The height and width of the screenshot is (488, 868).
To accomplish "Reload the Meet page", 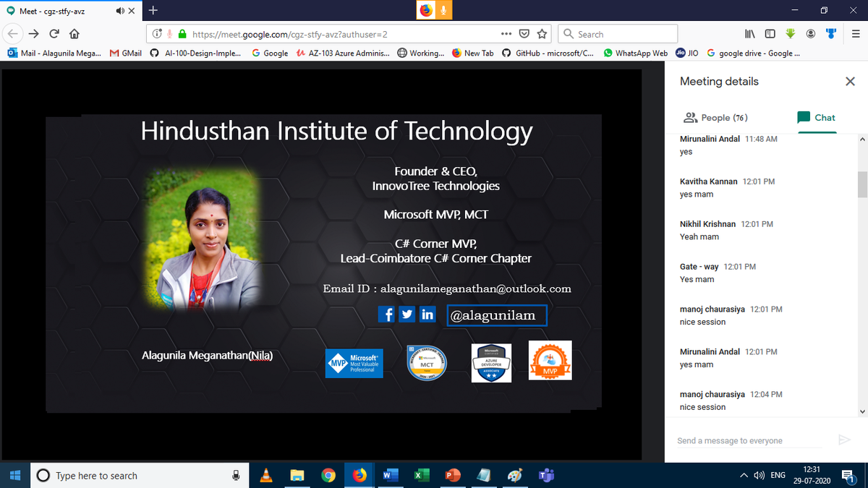I will point(54,34).
